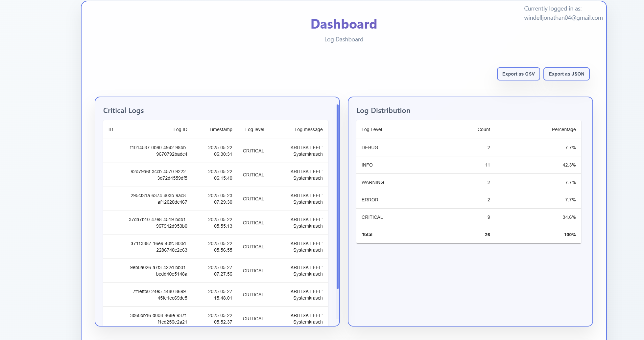The image size is (644, 340).
Task: Select the Log Distribution panel title
Action: coord(384,110)
